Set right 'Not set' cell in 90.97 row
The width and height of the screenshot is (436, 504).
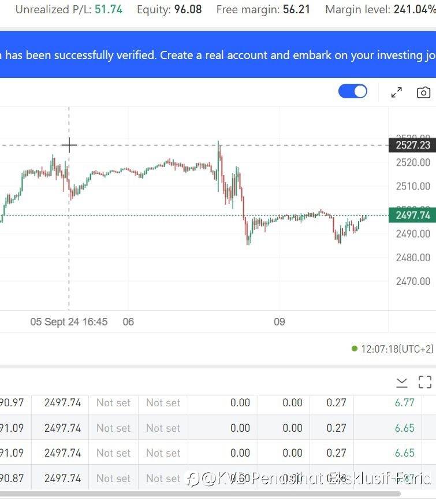pyautogui.click(x=163, y=403)
